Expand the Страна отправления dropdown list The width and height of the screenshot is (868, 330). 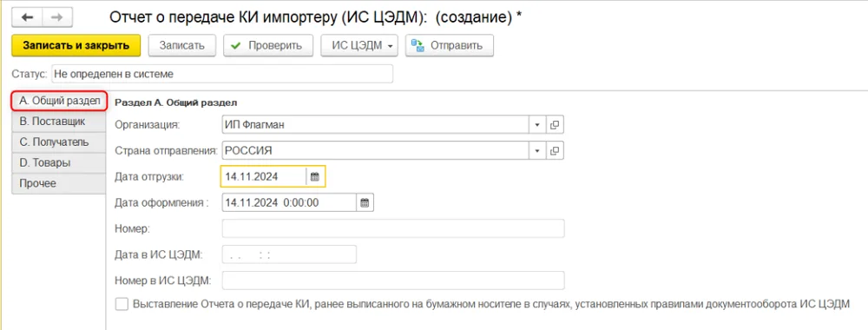tap(537, 150)
